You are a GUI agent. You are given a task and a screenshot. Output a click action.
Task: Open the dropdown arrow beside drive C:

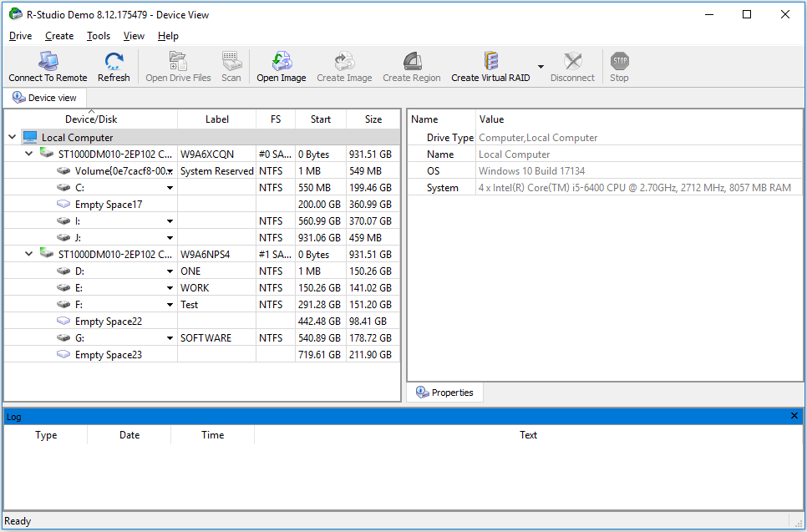tap(170, 188)
